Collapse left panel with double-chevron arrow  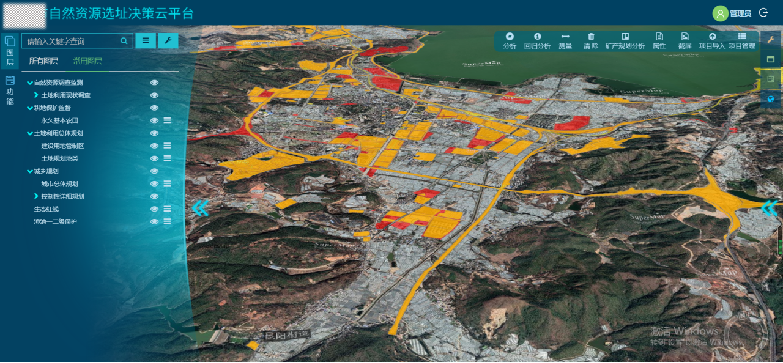[x=200, y=208]
